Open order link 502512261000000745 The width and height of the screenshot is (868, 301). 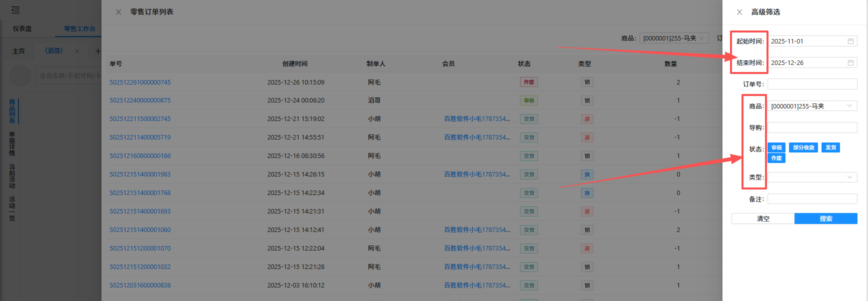click(140, 82)
